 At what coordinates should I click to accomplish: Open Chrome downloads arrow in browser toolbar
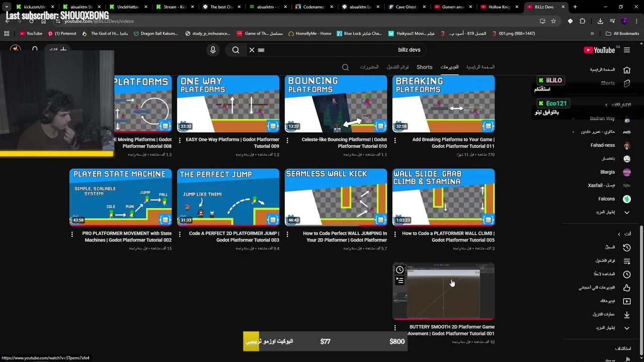coord(600,21)
